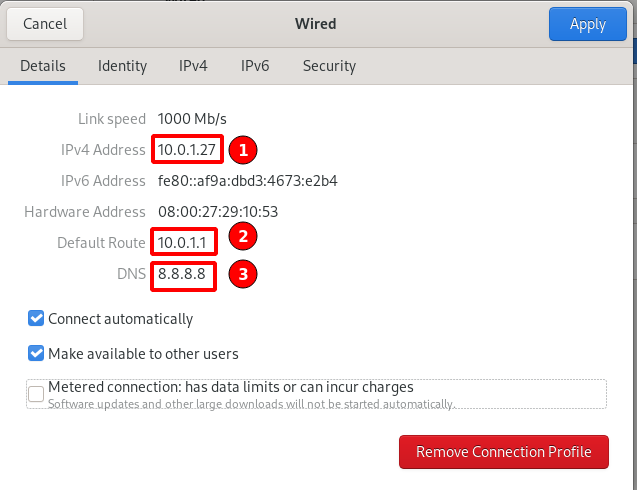Screen dimensions: 637x490
Task: Toggle the Connect automatically checkbox
Action: pos(36,319)
